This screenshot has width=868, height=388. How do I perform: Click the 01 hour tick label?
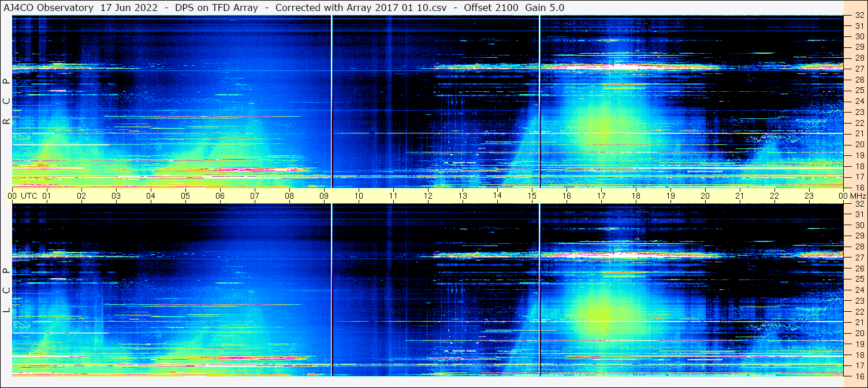[x=47, y=196]
